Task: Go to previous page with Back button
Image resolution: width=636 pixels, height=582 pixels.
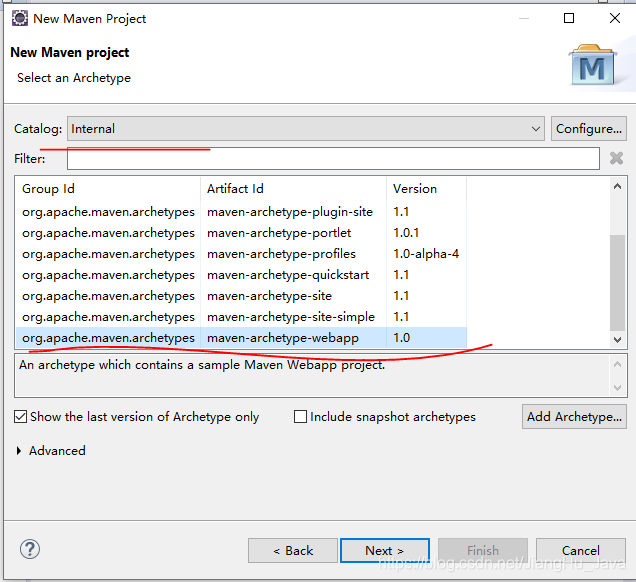Action: pos(293,551)
